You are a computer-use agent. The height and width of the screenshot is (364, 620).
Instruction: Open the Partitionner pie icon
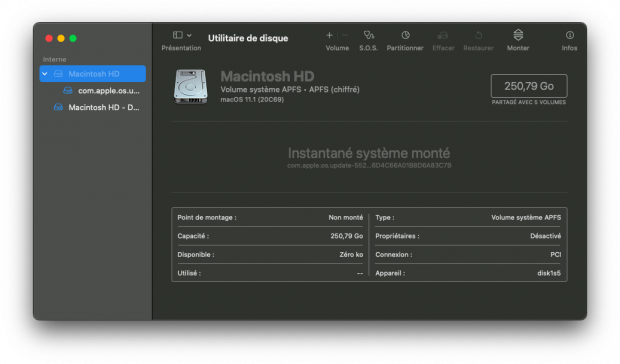click(x=405, y=35)
